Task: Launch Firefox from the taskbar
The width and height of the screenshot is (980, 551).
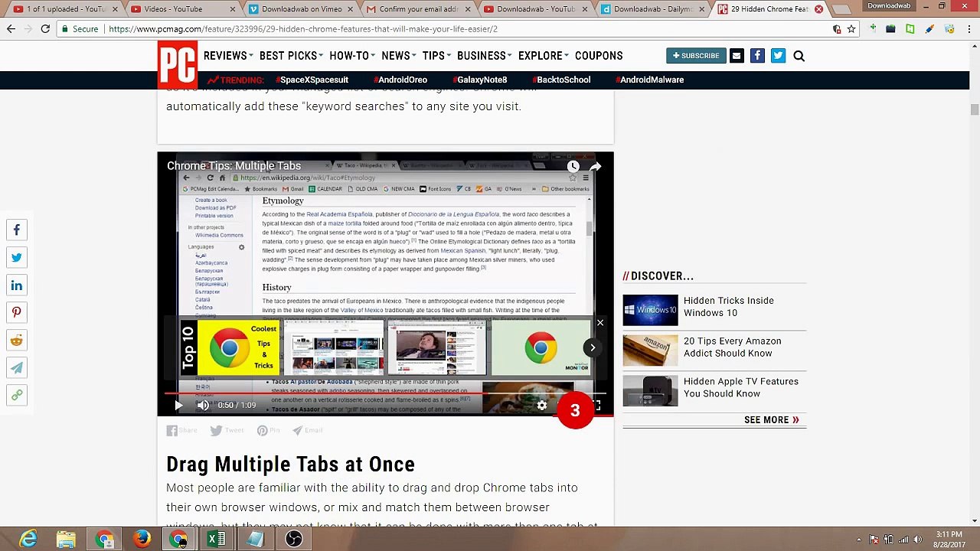Action: tap(141, 540)
